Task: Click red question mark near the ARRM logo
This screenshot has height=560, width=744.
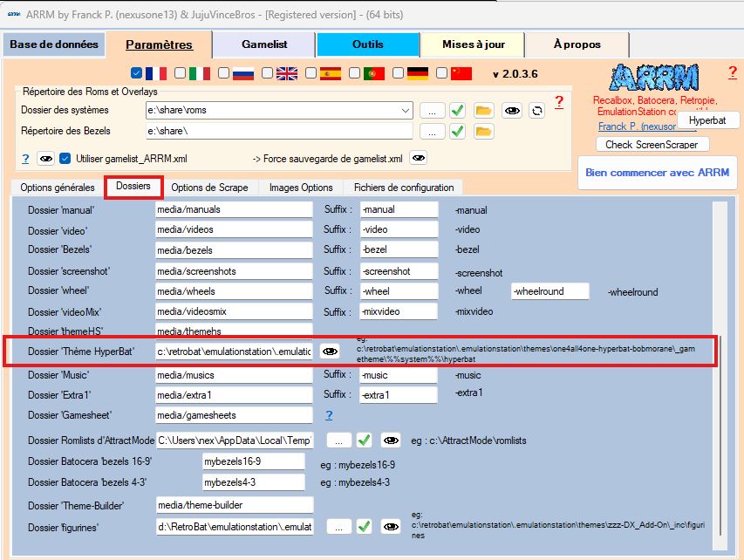Action: 733,72
